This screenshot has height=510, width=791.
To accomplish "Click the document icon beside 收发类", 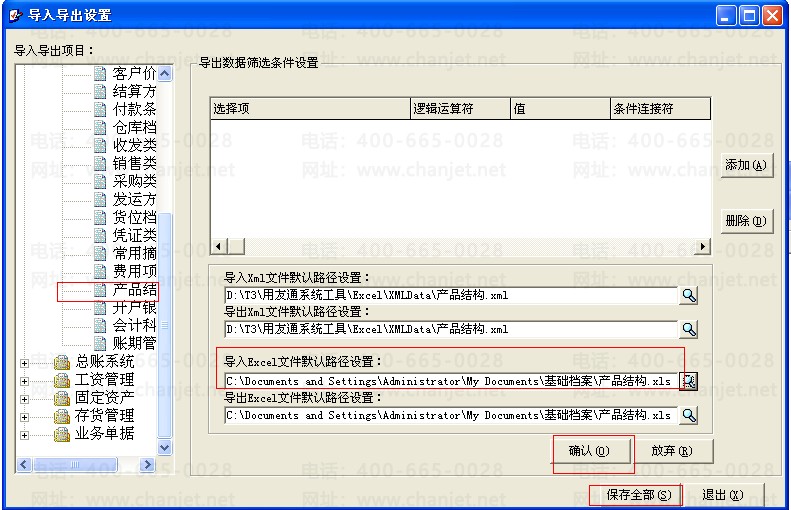I will (x=100, y=146).
